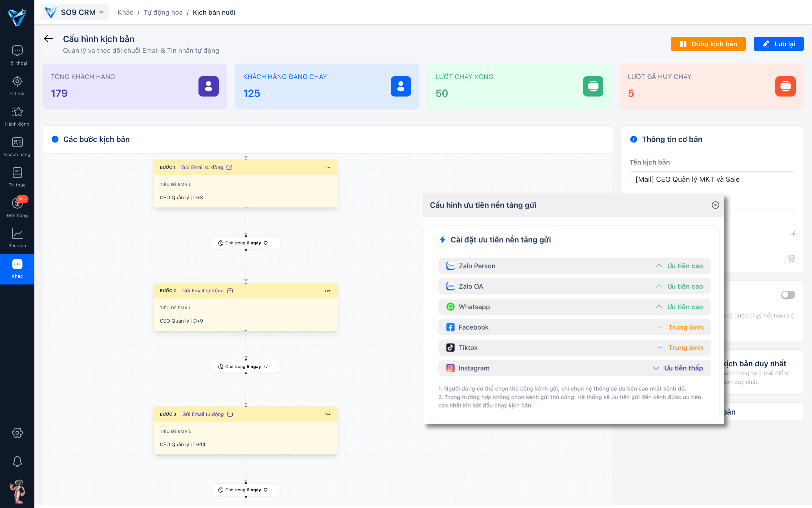Click the Lượt chạy xong 50 card
Screen dimensions: 812x508
click(519, 86)
